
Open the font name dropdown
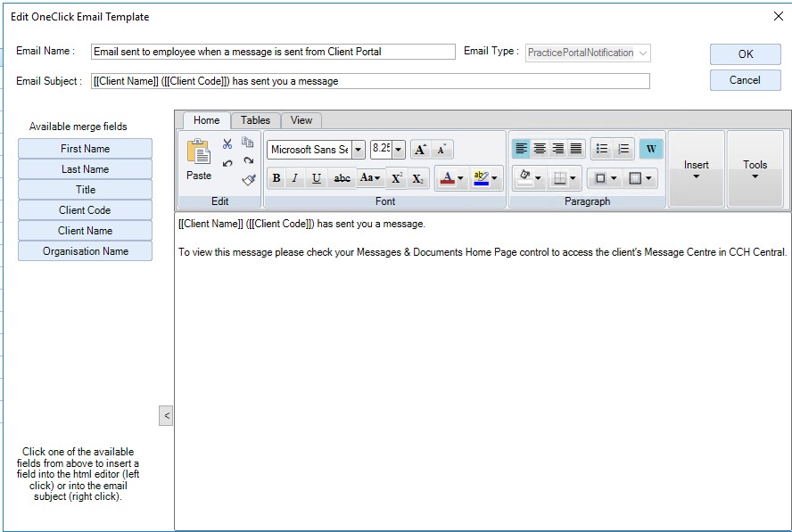[x=359, y=150]
